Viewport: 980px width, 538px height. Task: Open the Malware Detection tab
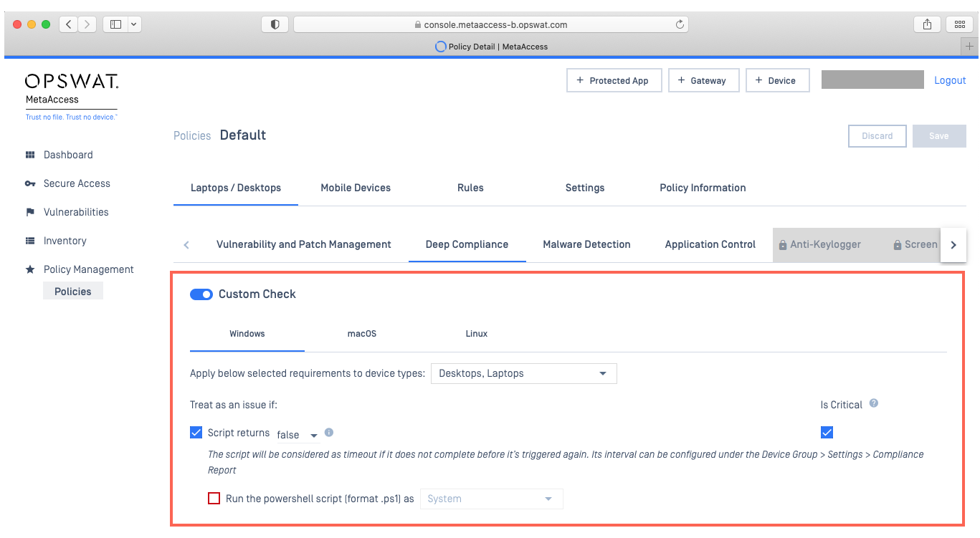coord(586,244)
